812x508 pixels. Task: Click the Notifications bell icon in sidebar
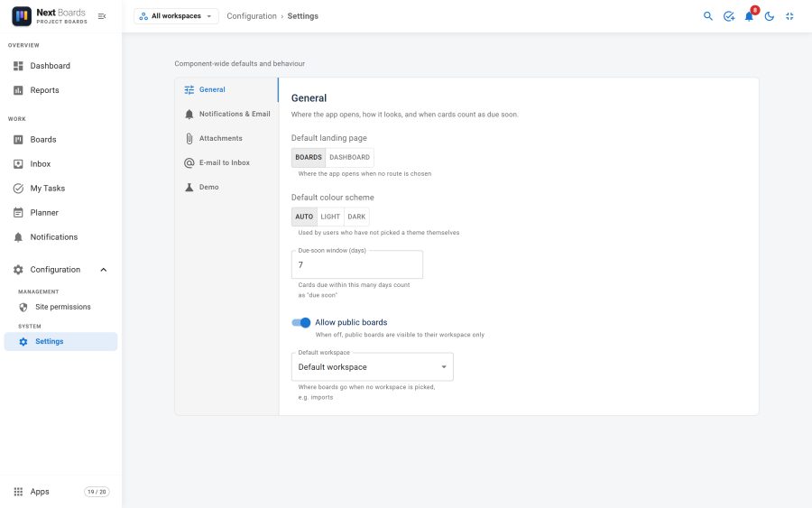(18, 237)
